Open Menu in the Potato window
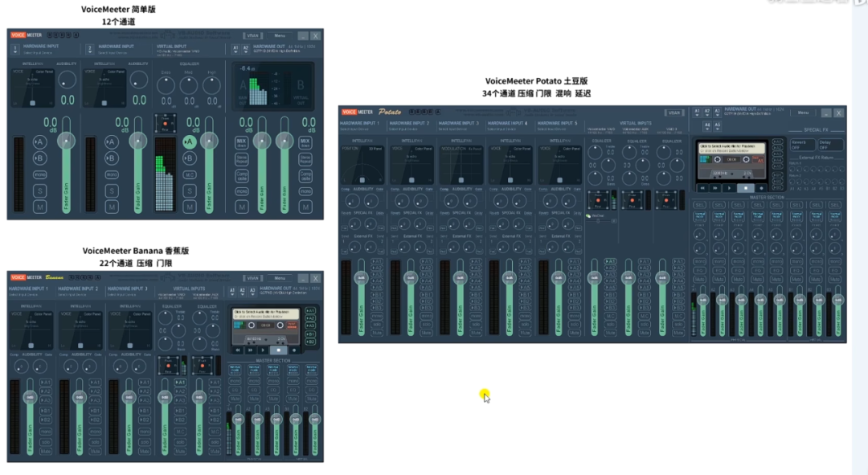 tap(803, 113)
